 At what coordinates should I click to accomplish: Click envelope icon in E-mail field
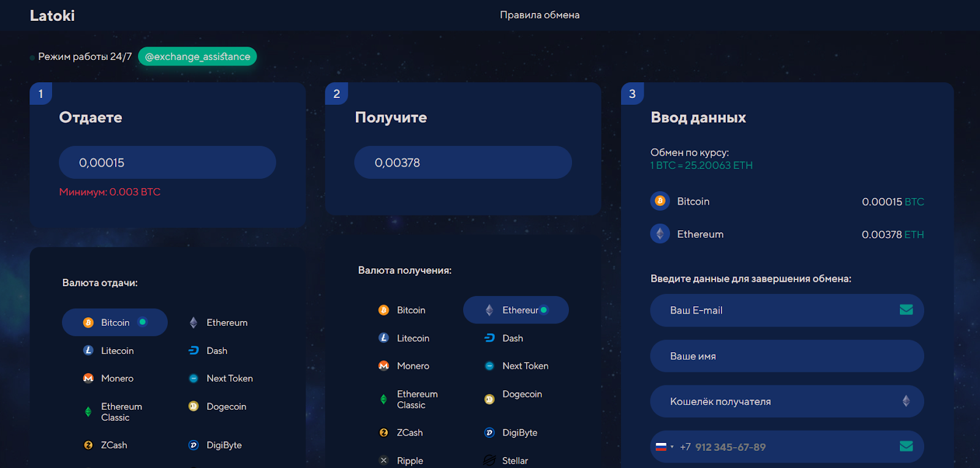click(907, 310)
